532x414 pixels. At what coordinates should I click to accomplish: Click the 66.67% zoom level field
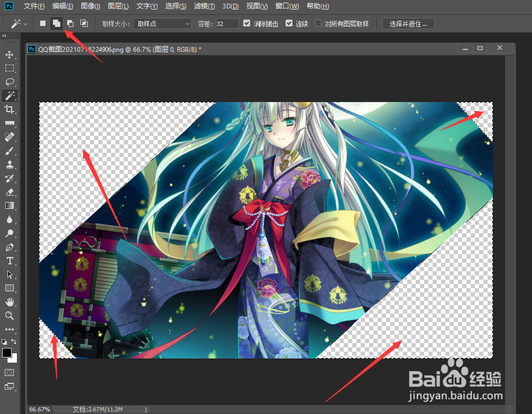40,409
